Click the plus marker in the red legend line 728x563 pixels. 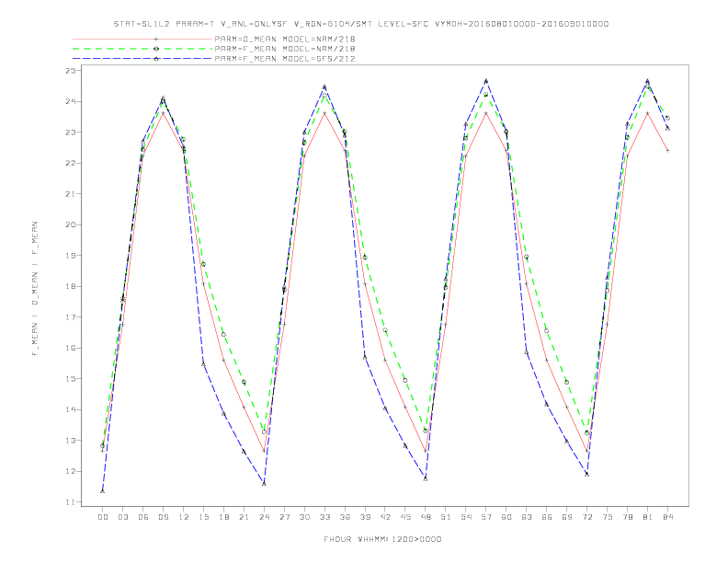(156, 39)
